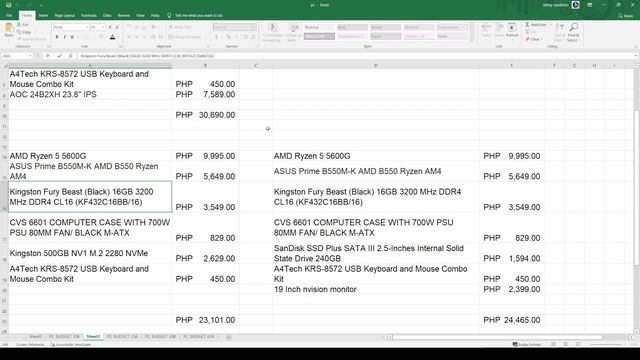Open Sort & Filter options
This screenshot has width=640, height=360.
coord(560,32)
